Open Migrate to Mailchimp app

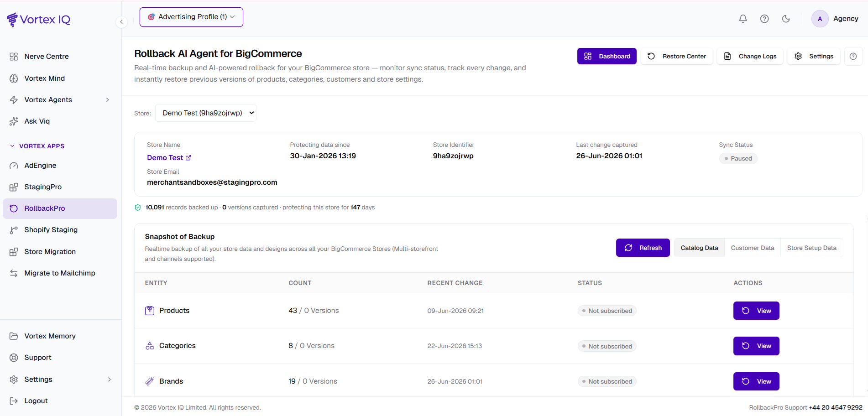point(61,273)
